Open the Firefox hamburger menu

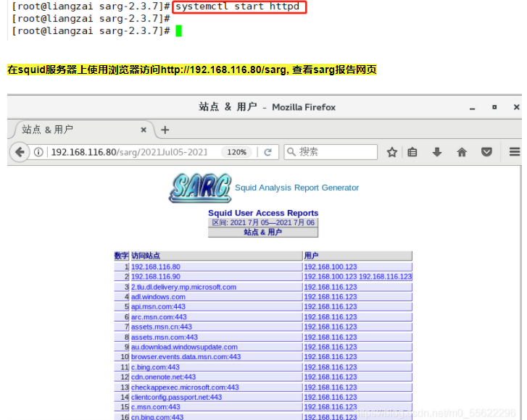515,152
